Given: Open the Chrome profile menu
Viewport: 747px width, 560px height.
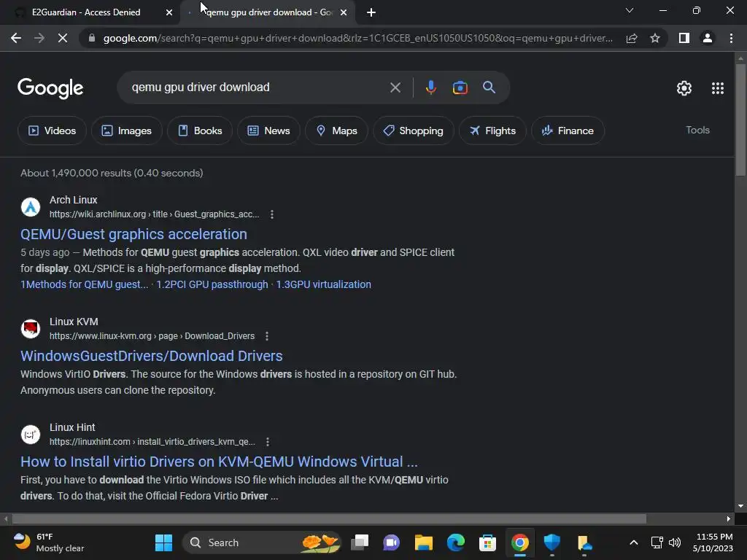Looking at the screenshot, I should click(708, 38).
